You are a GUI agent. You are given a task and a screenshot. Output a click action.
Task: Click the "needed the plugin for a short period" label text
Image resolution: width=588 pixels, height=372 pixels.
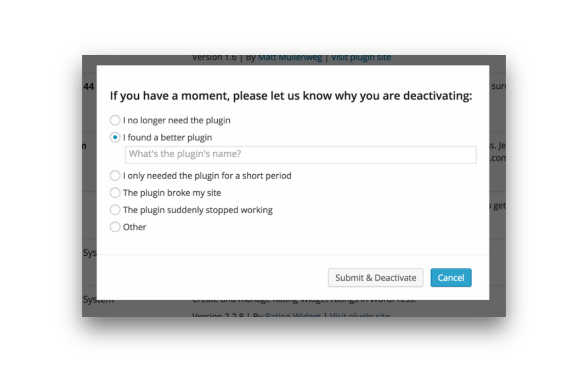coord(207,176)
